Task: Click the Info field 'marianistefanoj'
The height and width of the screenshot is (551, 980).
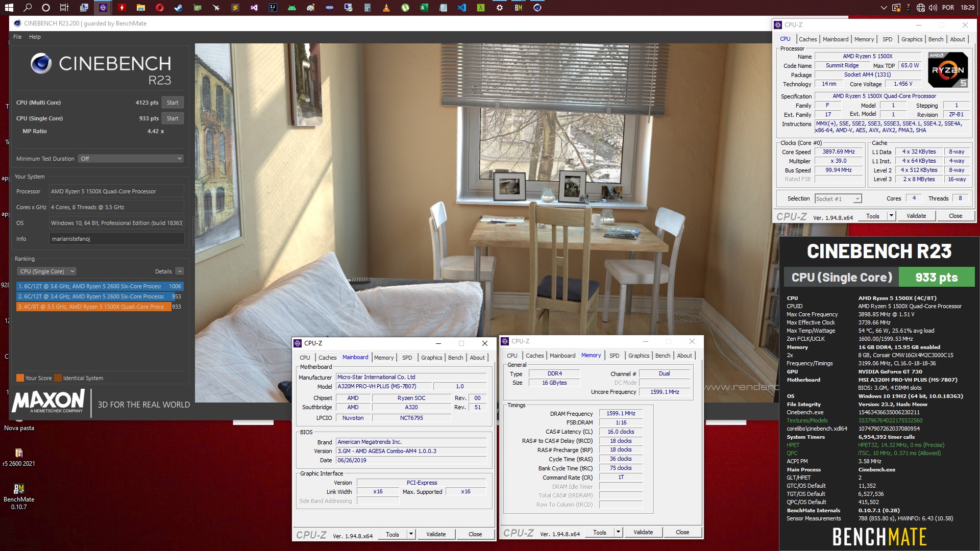Action: (116, 239)
